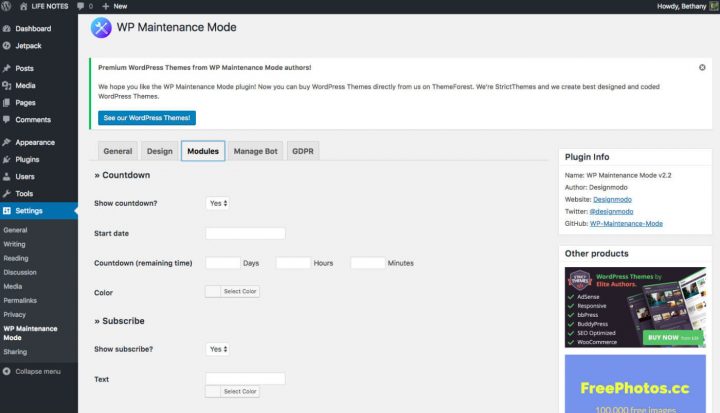Image resolution: width=720 pixels, height=413 pixels.
Task: Dismiss the premium themes notice
Action: coord(702,68)
